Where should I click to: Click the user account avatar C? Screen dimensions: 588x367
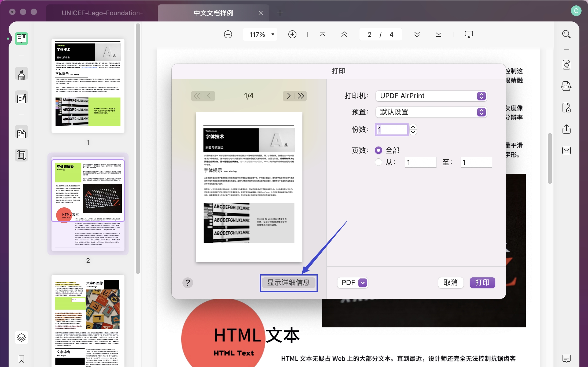(576, 11)
